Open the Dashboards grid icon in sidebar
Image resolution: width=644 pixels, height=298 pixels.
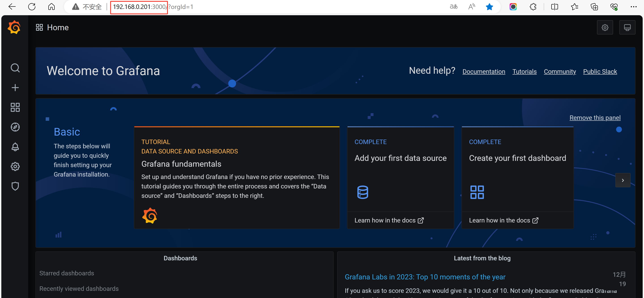click(x=15, y=107)
